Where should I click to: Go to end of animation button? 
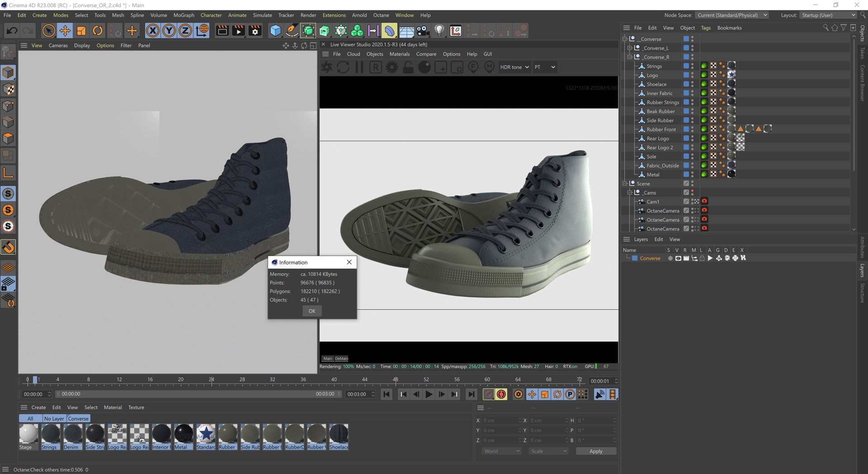[x=471, y=394]
